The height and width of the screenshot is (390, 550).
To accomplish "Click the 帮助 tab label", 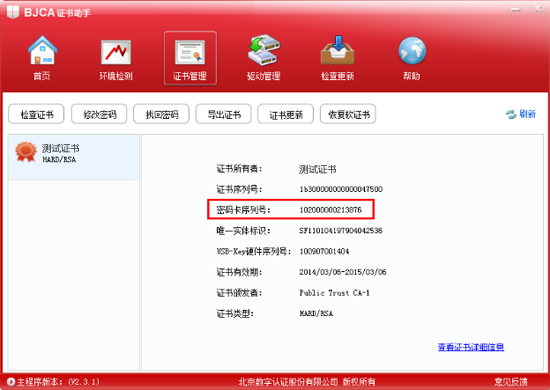I will pos(411,76).
